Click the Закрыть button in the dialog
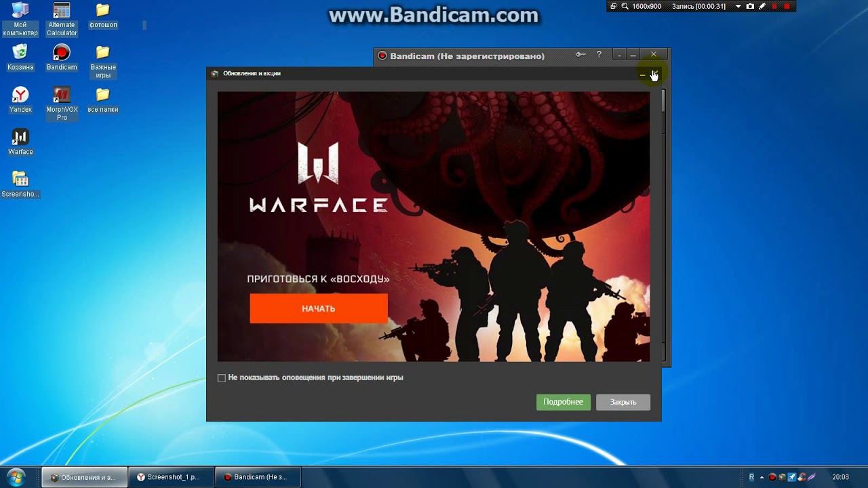 [623, 402]
